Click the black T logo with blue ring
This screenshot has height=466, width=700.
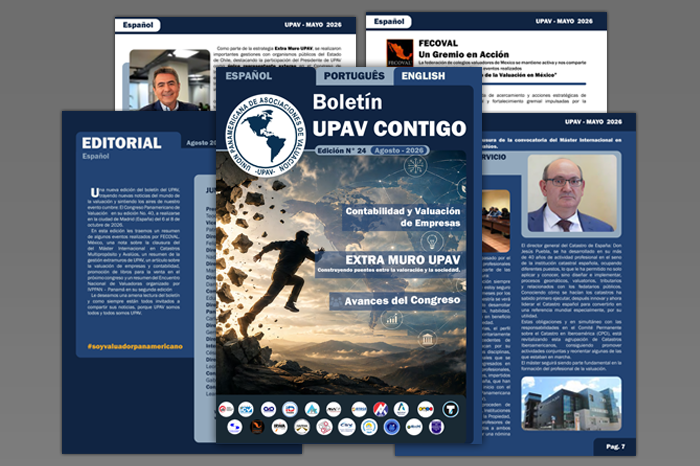point(450,409)
